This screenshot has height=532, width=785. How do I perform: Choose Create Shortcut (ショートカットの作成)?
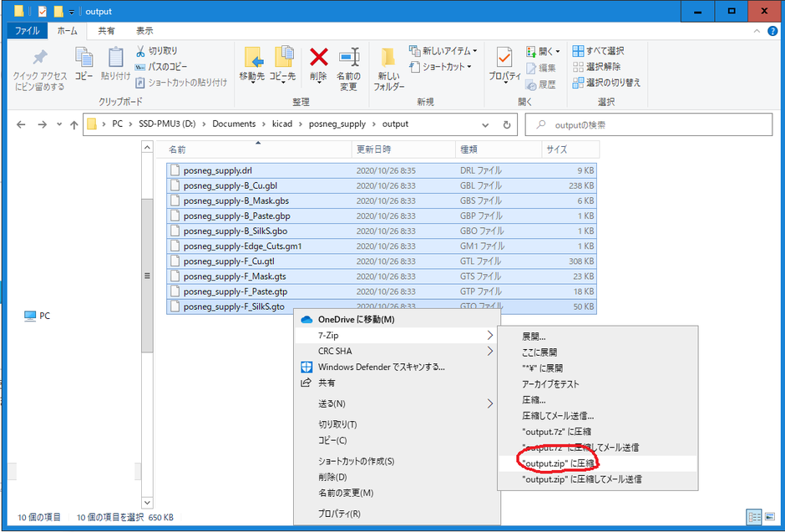coord(397,461)
